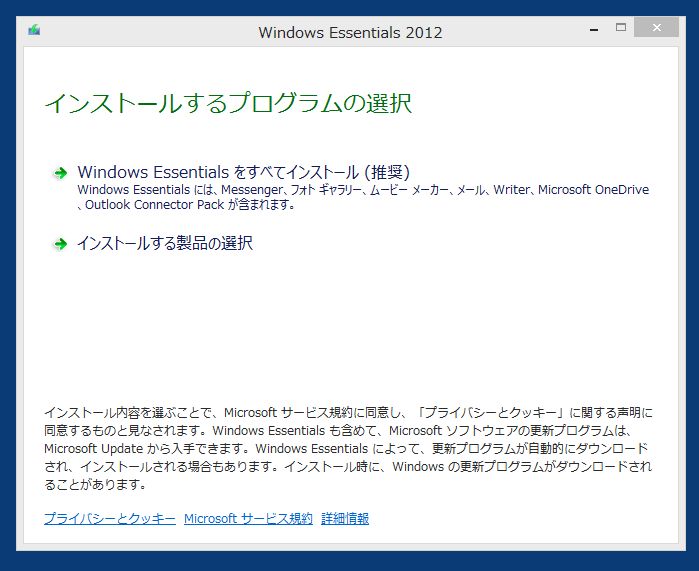The image size is (699, 571).
Task: Click the green arrow beside 'インストールする製品の選択'
Action: click(x=60, y=244)
